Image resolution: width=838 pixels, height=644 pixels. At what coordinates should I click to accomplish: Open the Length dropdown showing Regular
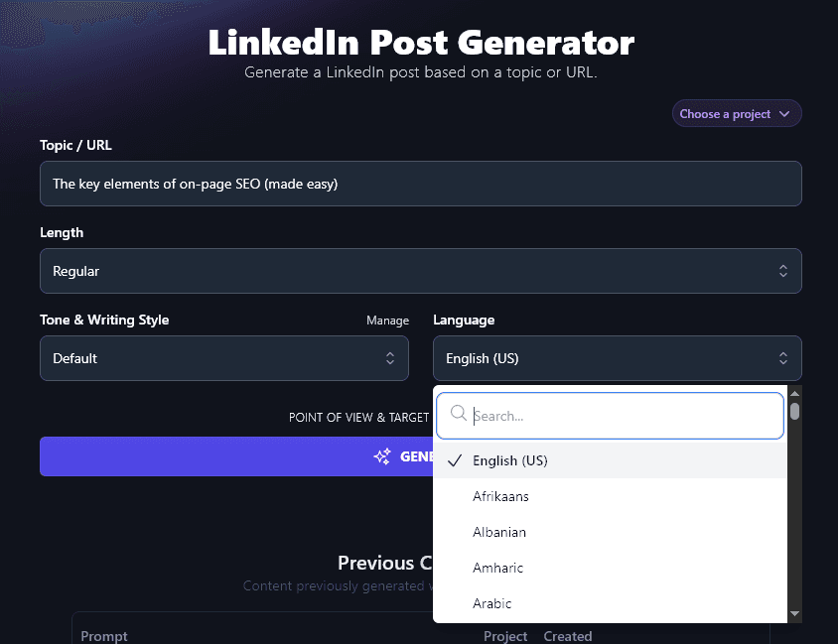point(420,270)
